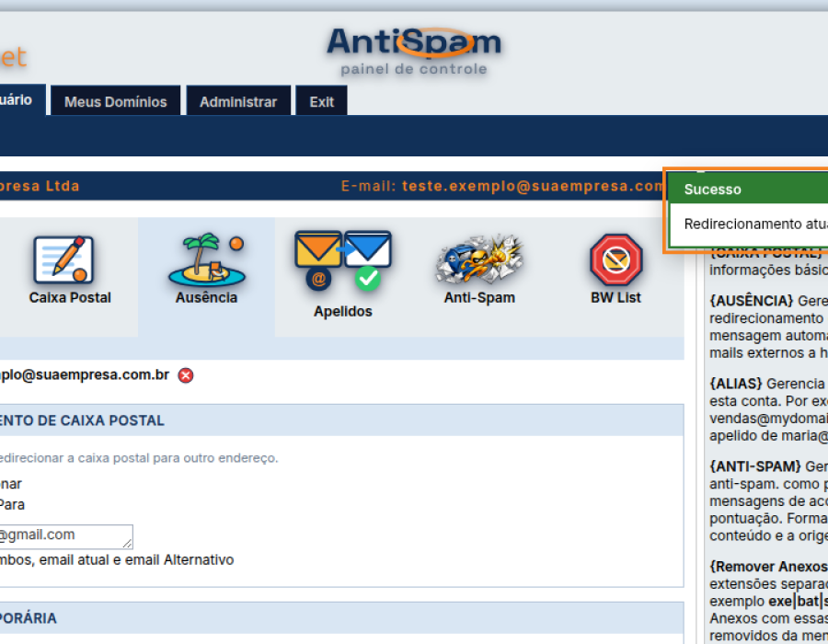Click the {ALIAS} help paragraph heading
Screen dimensions: 828x644
point(736,384)
